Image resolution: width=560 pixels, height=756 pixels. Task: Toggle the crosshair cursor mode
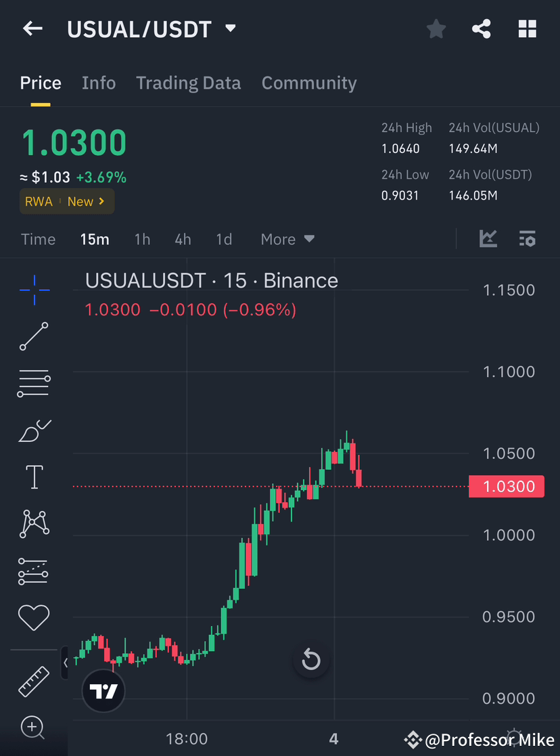[33, 290]
